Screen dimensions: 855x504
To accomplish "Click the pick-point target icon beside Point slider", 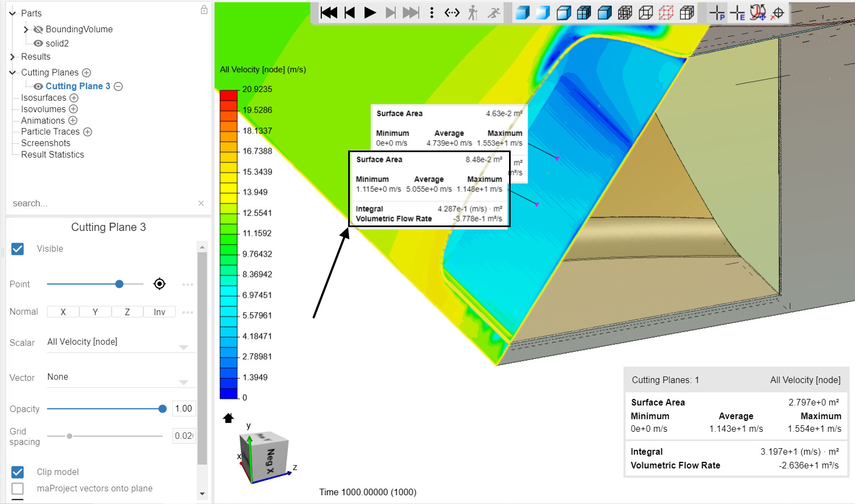I will coord(159,283).
